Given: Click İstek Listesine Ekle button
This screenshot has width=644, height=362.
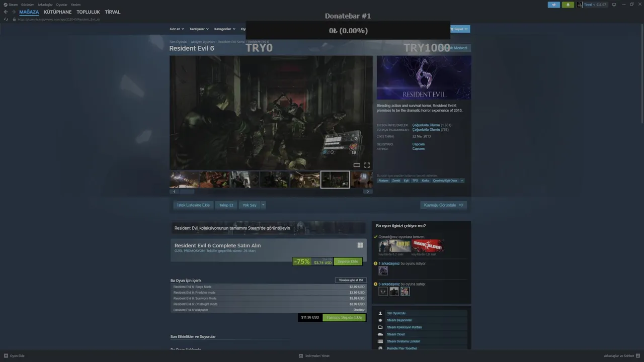Looking at the screenshot, I should pos(193,205).
